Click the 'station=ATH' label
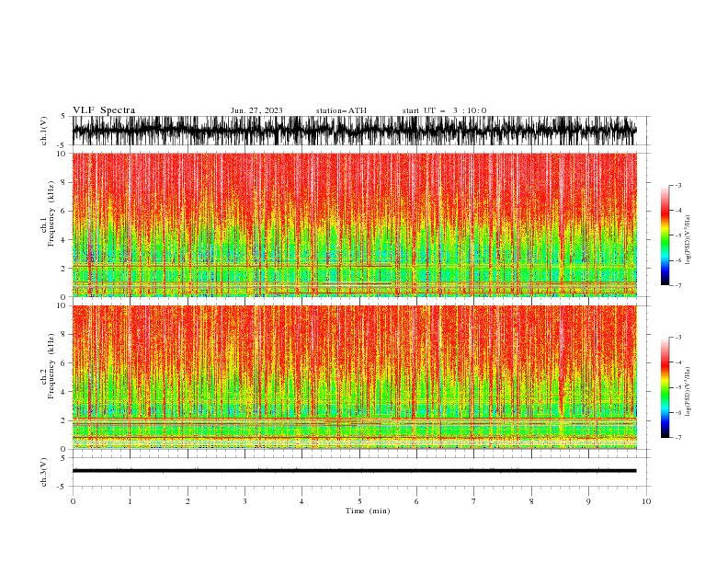 click(x=341, y=110)
